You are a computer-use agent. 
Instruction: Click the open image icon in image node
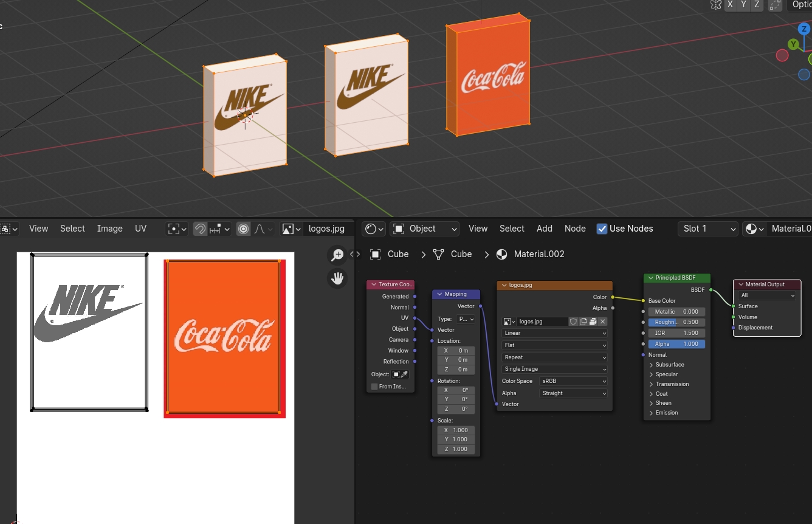tap(593, 322)
